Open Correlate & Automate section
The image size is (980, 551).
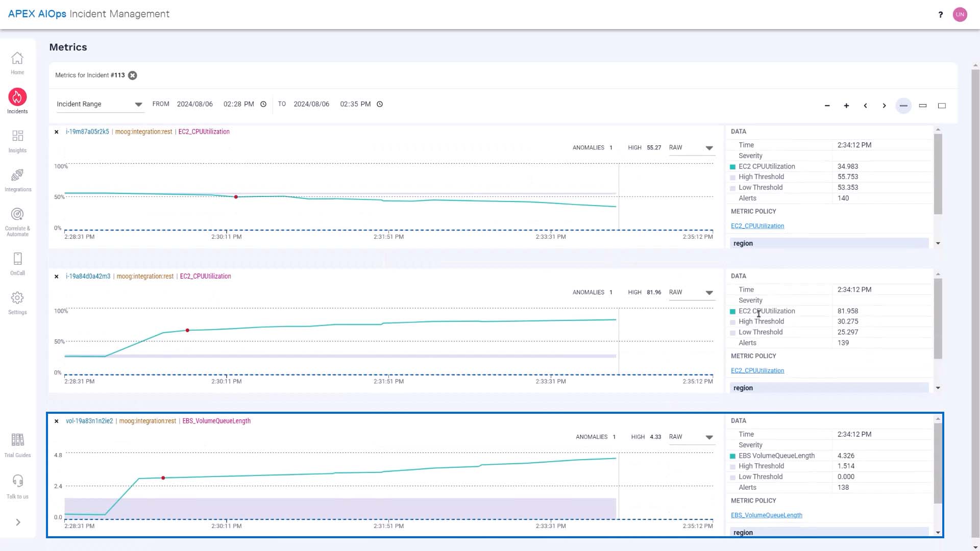point(17,222)
